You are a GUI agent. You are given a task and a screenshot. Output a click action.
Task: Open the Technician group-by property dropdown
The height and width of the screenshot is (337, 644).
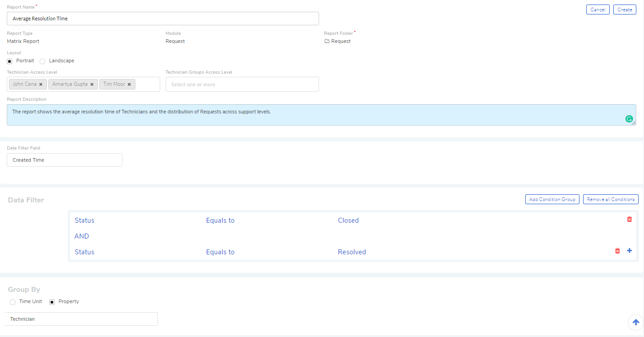pos(81,319)
